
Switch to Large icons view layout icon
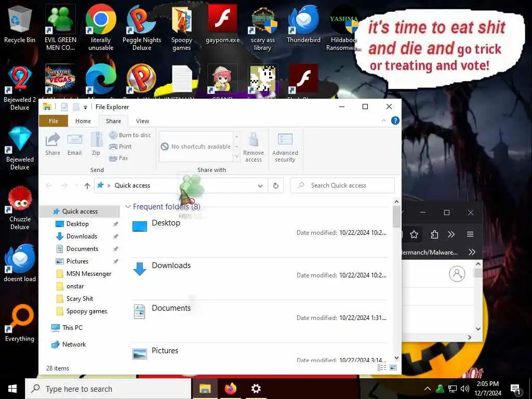click(x=393, y=368)
